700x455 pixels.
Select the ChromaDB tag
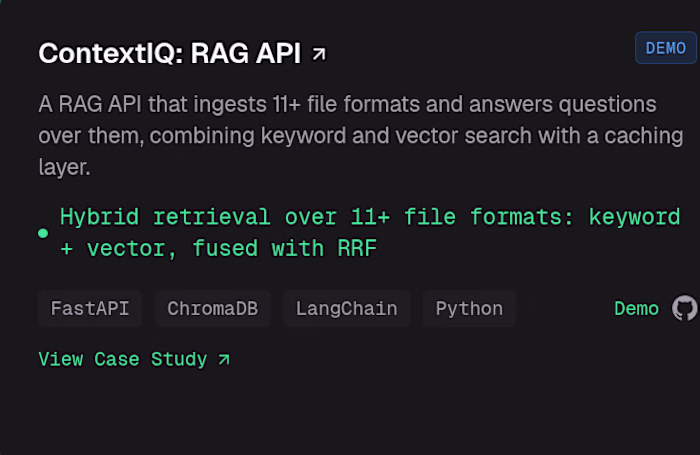coord(212,309)
